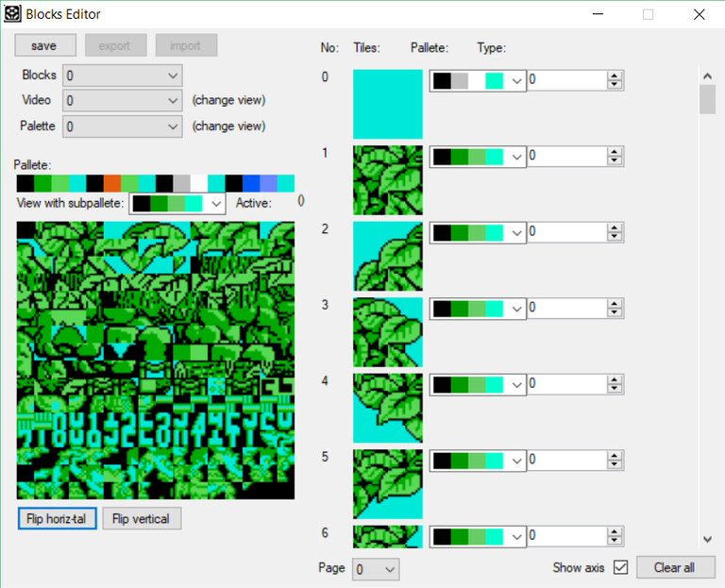Image resolution: width=725 pixels, height=588 pixels.
Task: Expand block 0 pallete dropdown
Action: click(516, 81)
